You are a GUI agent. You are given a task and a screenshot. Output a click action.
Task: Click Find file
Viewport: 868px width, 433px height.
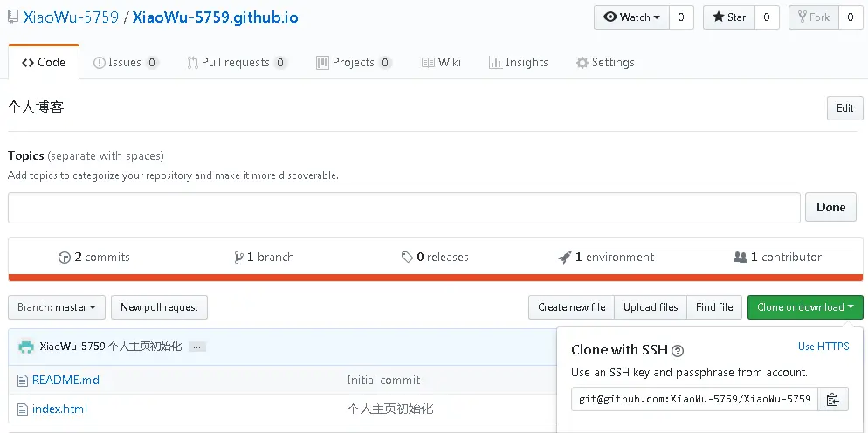pos(714,307)
